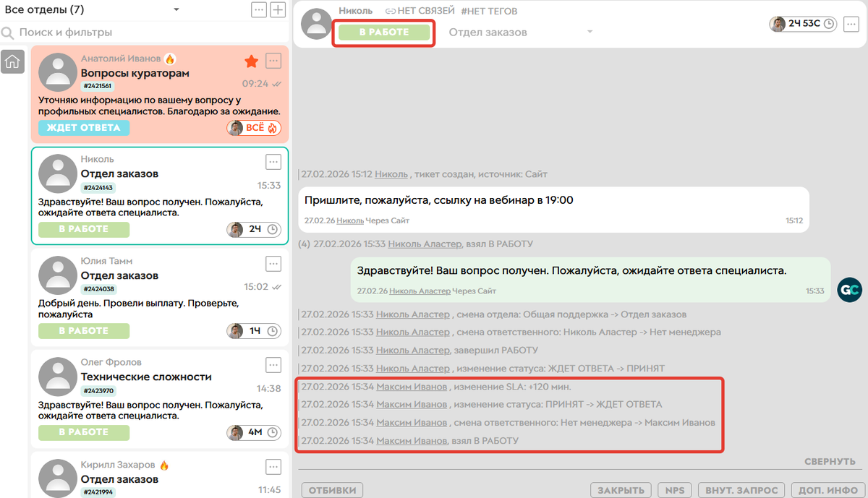Screen dimensions: 868x498
Task: Select ticket number #2423970 tag
Action: click(98, 391)
